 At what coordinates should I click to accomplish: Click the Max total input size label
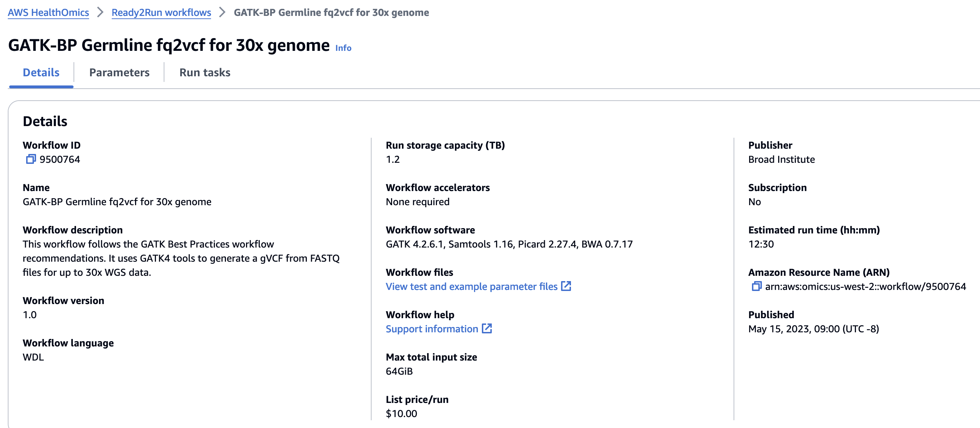(431, 357)
